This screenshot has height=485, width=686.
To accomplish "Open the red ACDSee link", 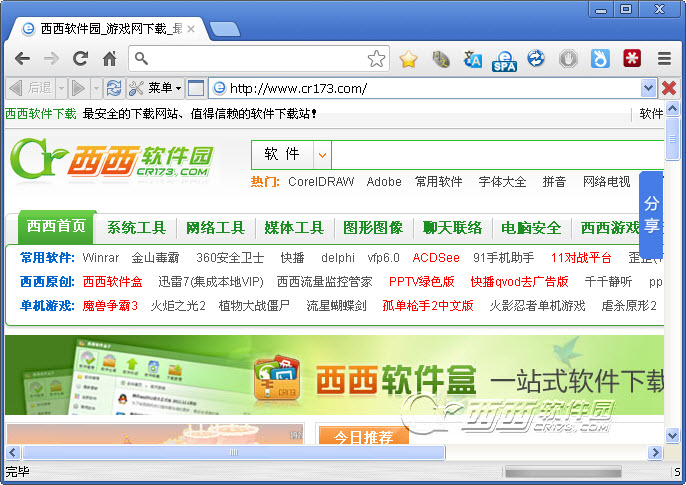I will pyautogui.click(x=436, y=258).
